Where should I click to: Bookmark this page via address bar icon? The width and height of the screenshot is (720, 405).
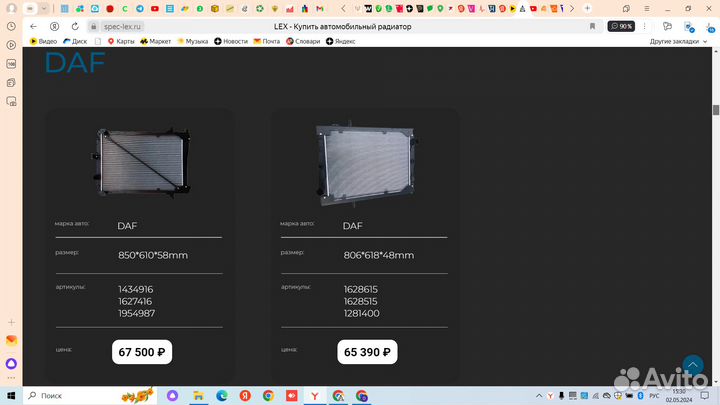point(592,27)
